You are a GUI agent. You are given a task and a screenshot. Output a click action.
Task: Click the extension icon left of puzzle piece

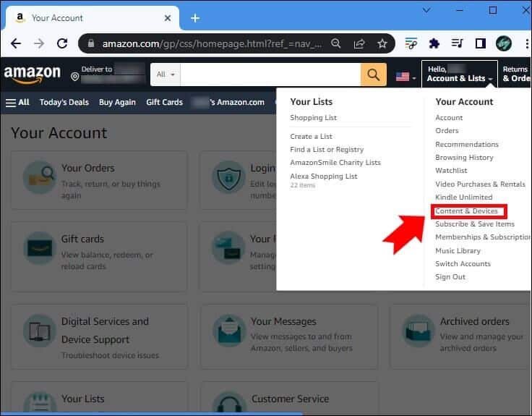pos(411,43)
